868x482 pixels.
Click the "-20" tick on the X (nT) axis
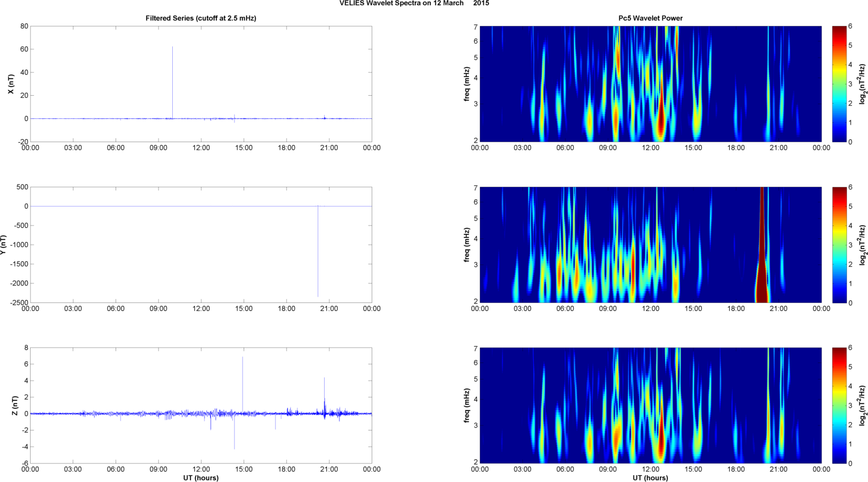click(x=23, y=142)
